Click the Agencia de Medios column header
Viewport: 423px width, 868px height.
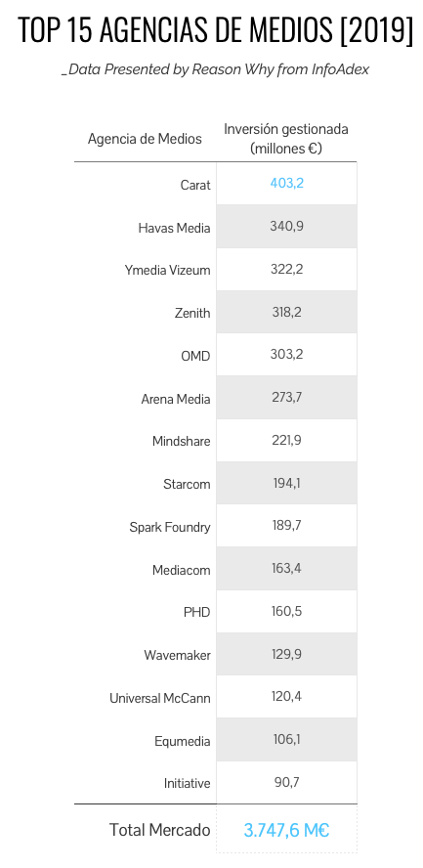pyautogui.click(x=145, y=139)
